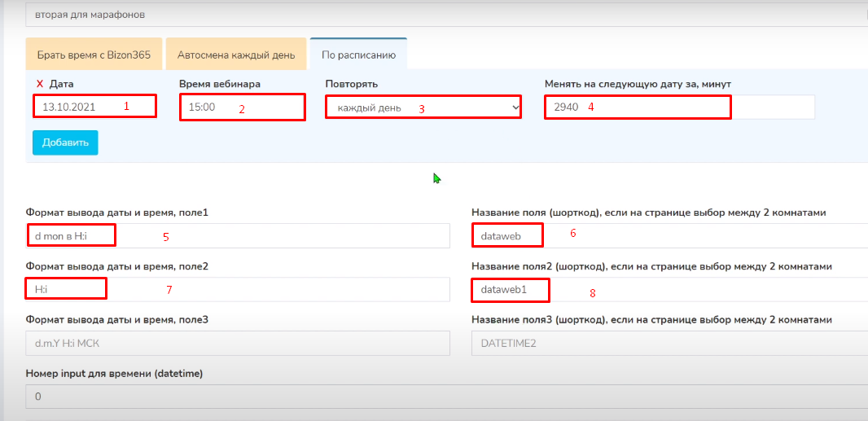Focus the поле1 format input with d mon в H:i
The image size is (868, 421).
pyautogui.click(x=238, y=236)
